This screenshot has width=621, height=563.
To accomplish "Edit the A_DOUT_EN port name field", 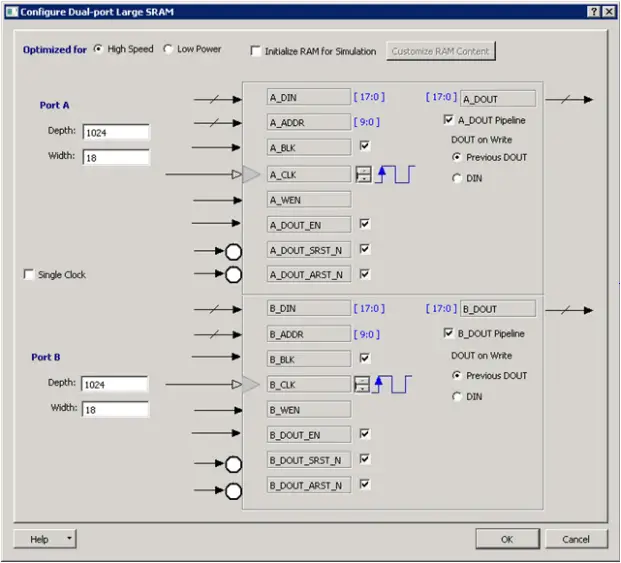I will click(x=309, y=225).
